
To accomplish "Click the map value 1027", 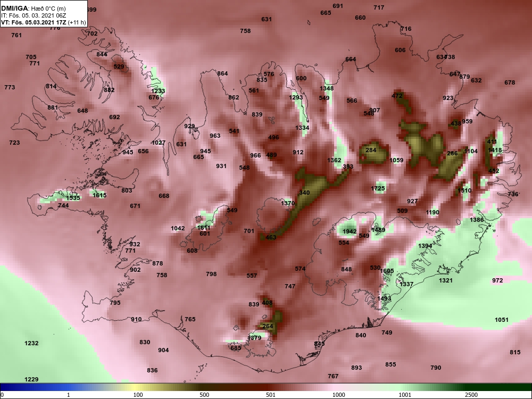I will point(159,143).
